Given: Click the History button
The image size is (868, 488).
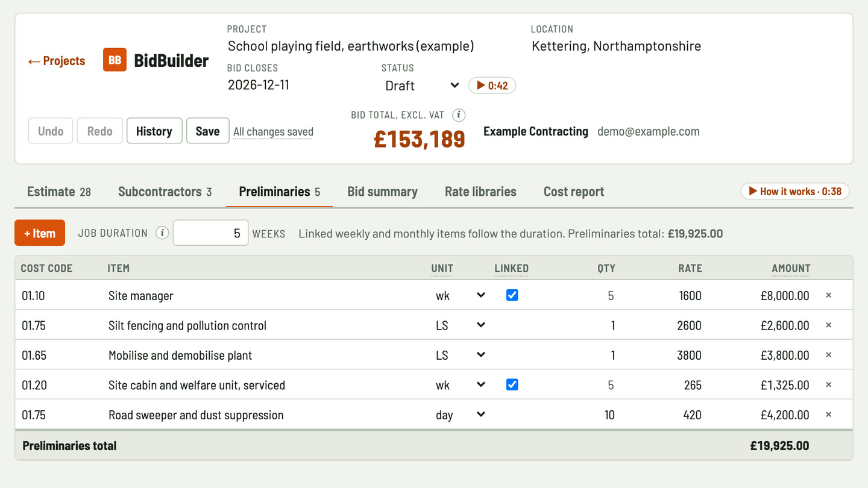Looking at the screenshot, I should point(154,131).
